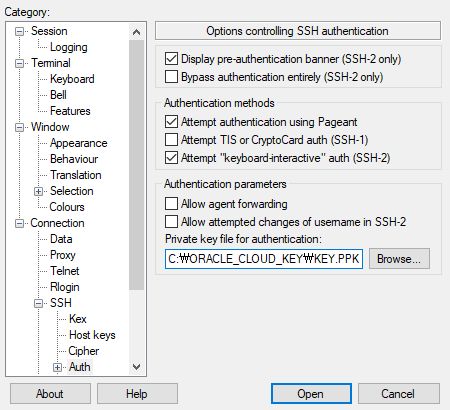Image resolution: width=450 pixels, height=410 pixels.
Task: Open Translation settings category
Action: point(76,175)
